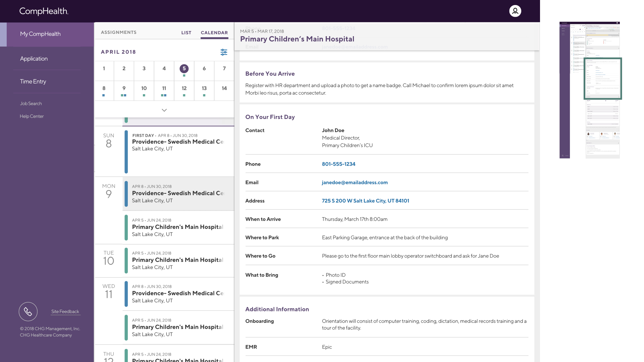
Task: Click the Thursday, March 17th 8:00am arrival text
Action: coord(355,219)
